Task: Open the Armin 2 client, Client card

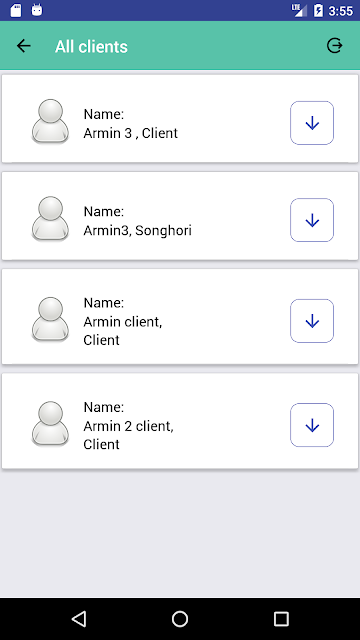Action: tap(180, 421)
